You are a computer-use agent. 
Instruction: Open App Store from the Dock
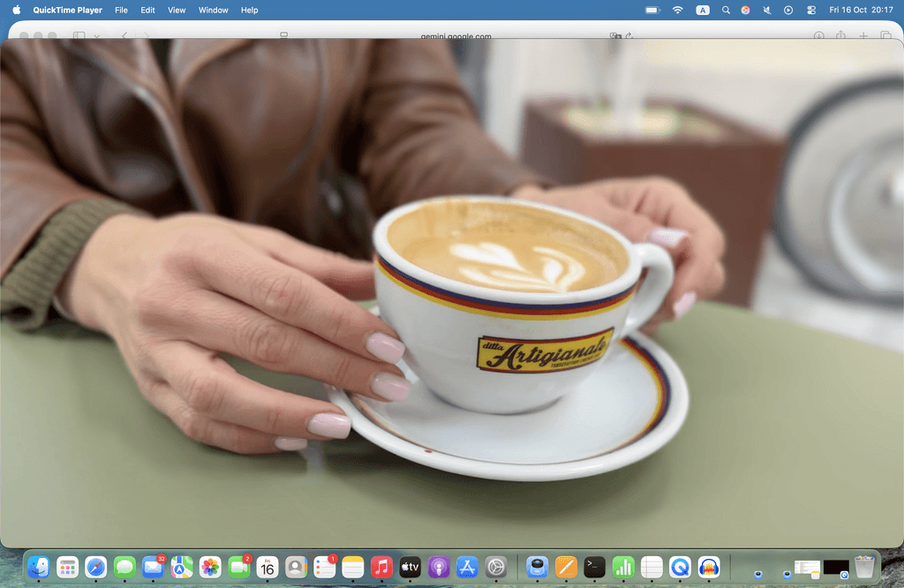pos(467,567)
